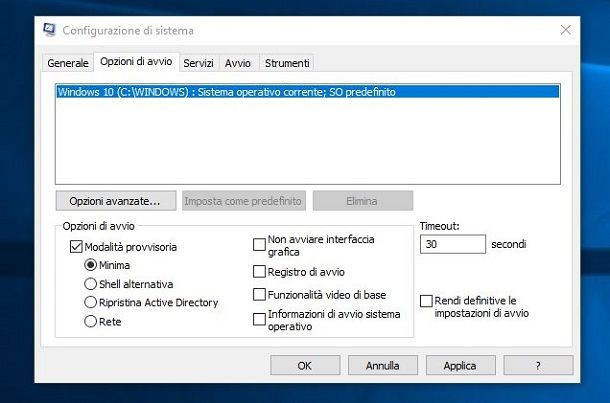
Task: Select the Minima radio option
Action: [x=90, y=265]
